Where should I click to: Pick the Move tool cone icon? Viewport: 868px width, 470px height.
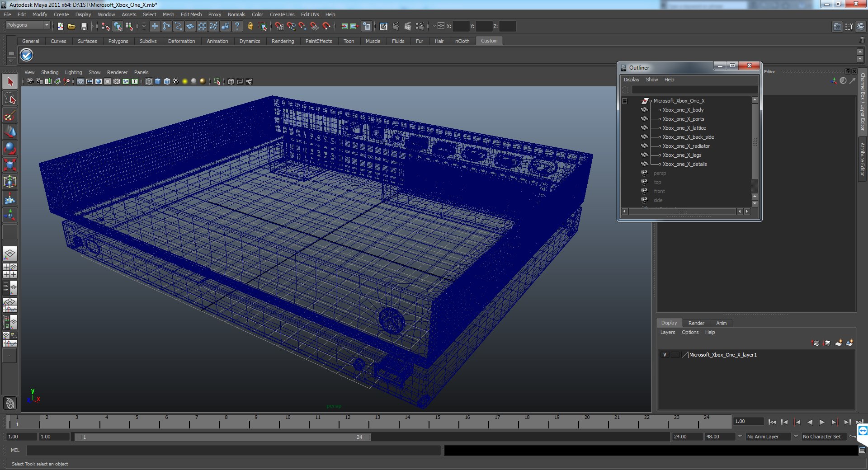point(10,132)
